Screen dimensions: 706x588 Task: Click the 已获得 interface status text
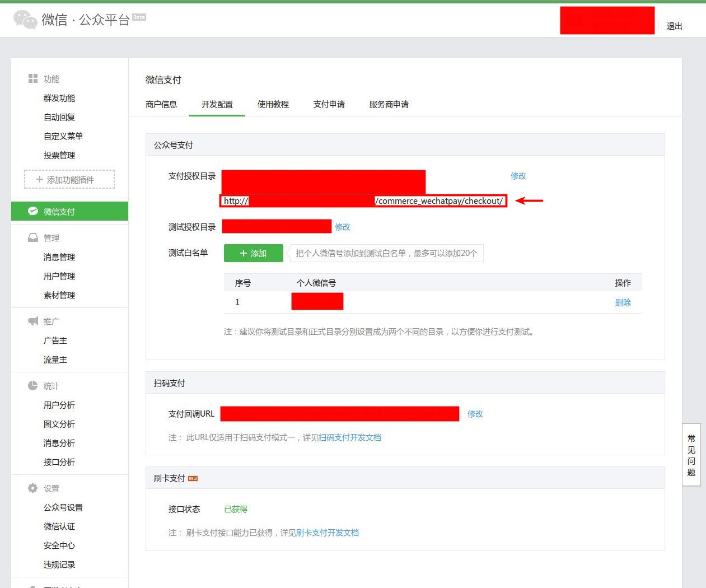(x=236, y=509)
